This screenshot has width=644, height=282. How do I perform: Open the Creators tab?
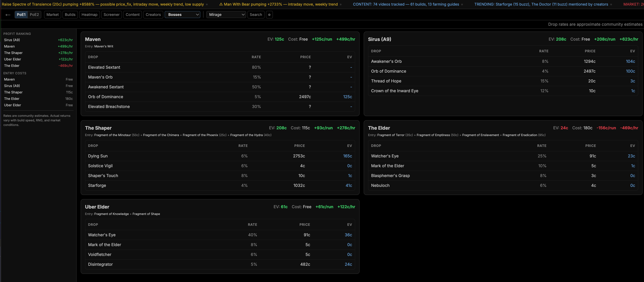point(153,15)
